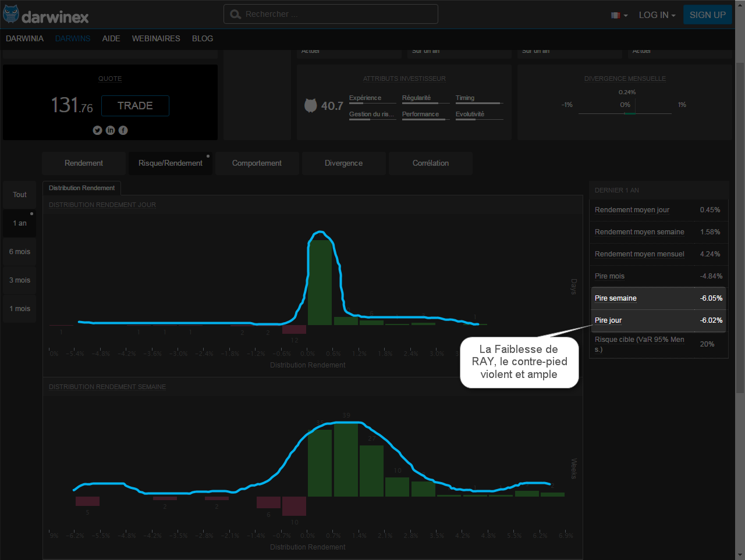
Task: Click the SIGN UP button
Action: 707,15
